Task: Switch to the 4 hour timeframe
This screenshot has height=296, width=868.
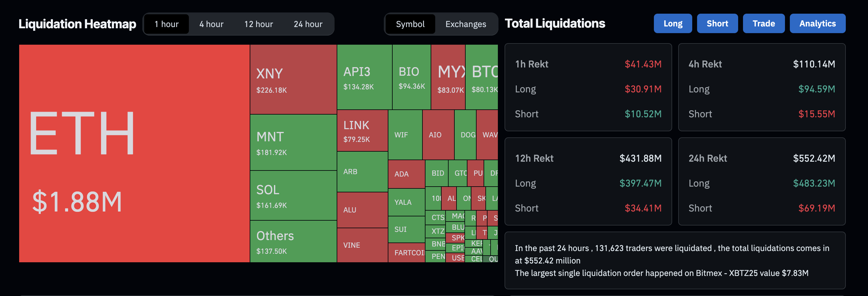Action: click(211, 24)
